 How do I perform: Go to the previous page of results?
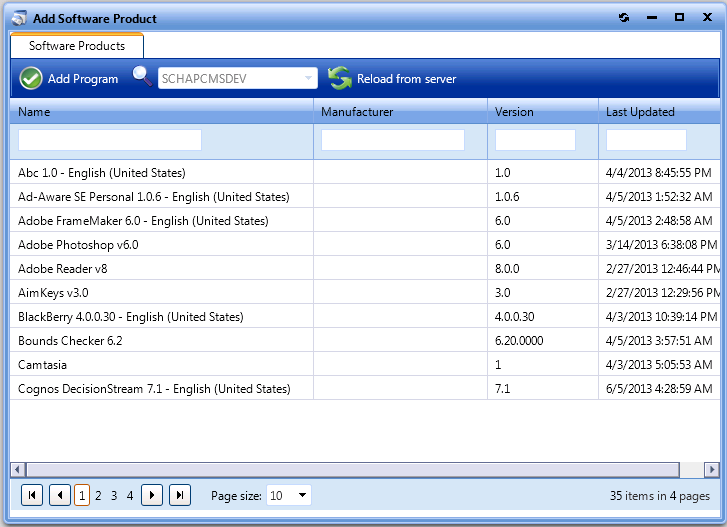pos(60,495)
